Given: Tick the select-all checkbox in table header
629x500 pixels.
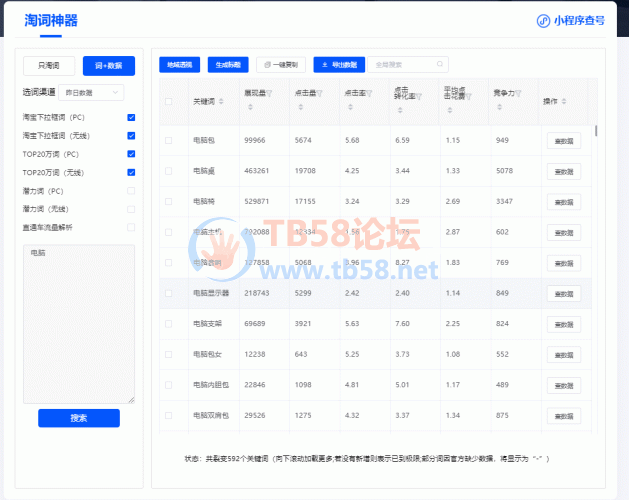Looking at the screenshot, I should click(168, 102).
